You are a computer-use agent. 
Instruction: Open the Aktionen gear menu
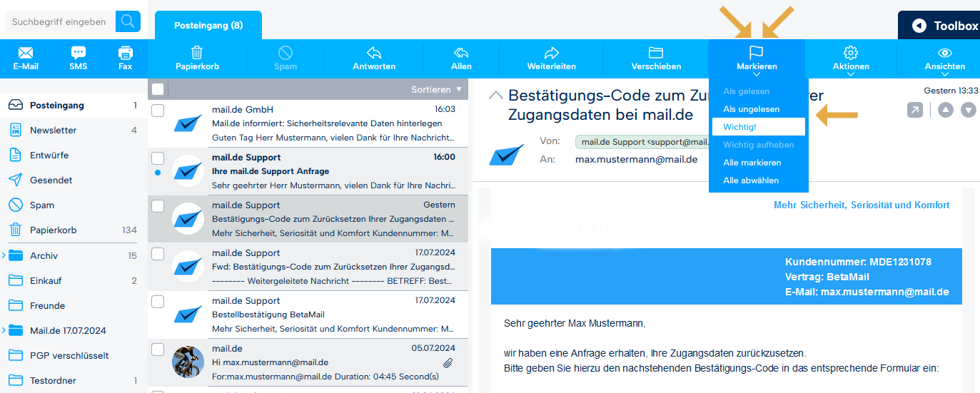(x=851, y=58)
